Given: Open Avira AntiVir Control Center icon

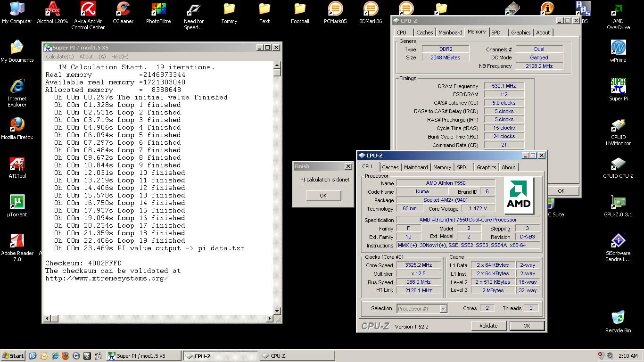Looking at the screenshot, I should click(88, 16).
